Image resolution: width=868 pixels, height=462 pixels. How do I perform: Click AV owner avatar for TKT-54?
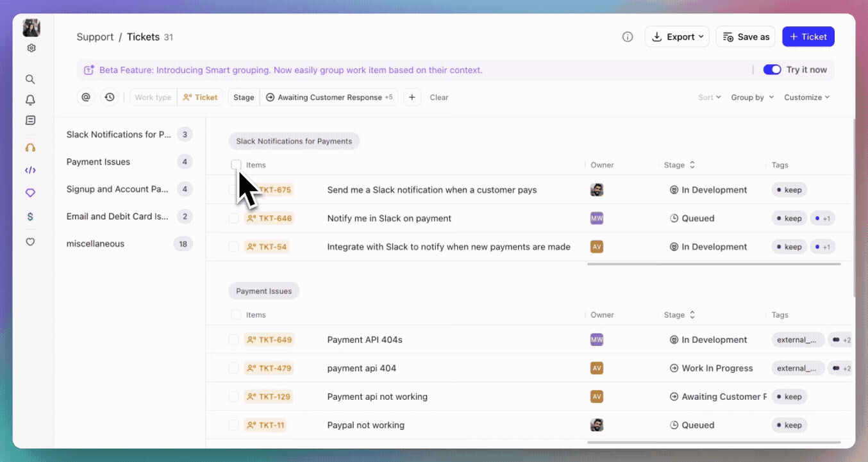(x=597, y=247)
